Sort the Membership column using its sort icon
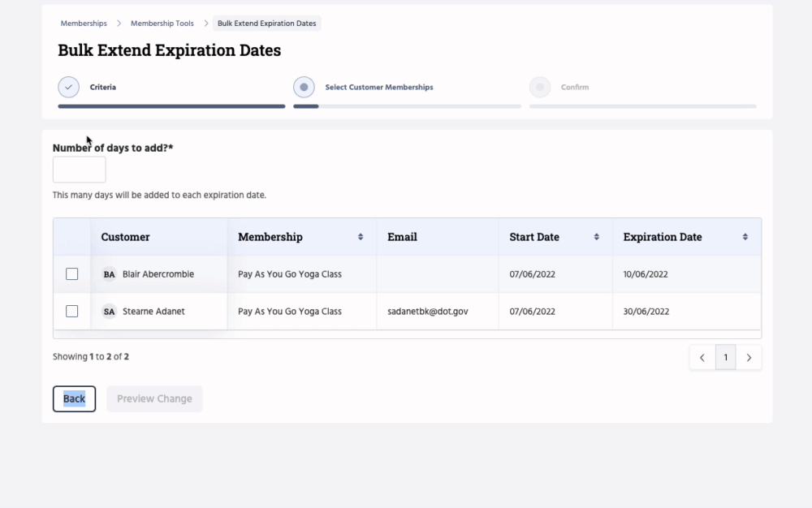The width and height of the screenshot is (812, 508). tap(361, 236)
